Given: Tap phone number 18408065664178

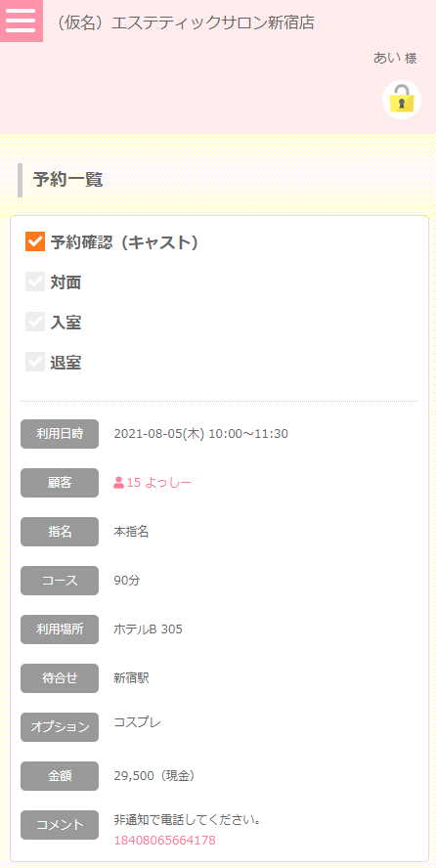Looking at the screenshot, I should pyautogui.click(x=165, y=841).
